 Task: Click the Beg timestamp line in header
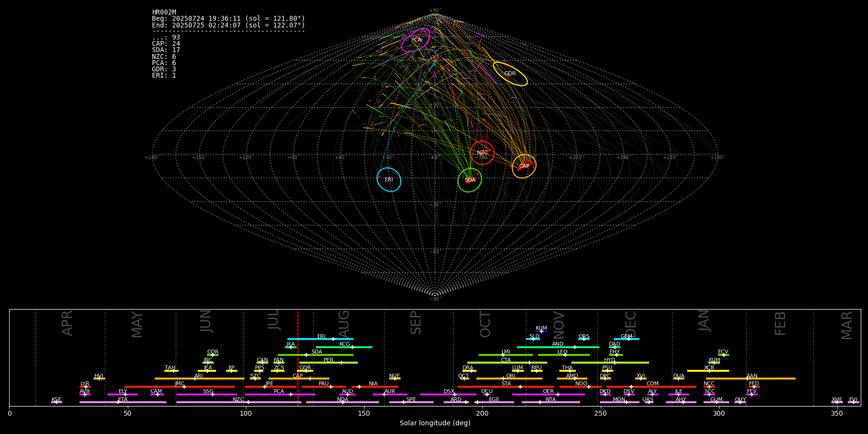(229, 19)
